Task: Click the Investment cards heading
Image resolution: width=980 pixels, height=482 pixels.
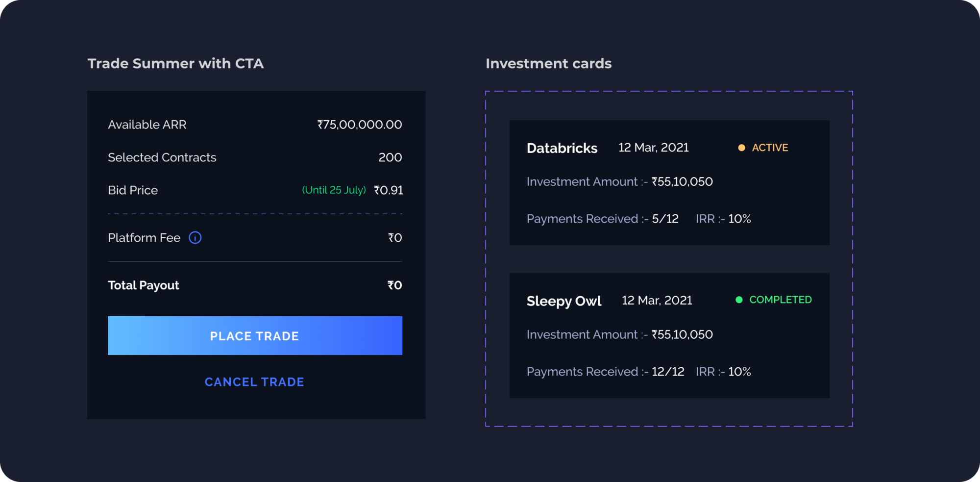Action: point(548,63)
